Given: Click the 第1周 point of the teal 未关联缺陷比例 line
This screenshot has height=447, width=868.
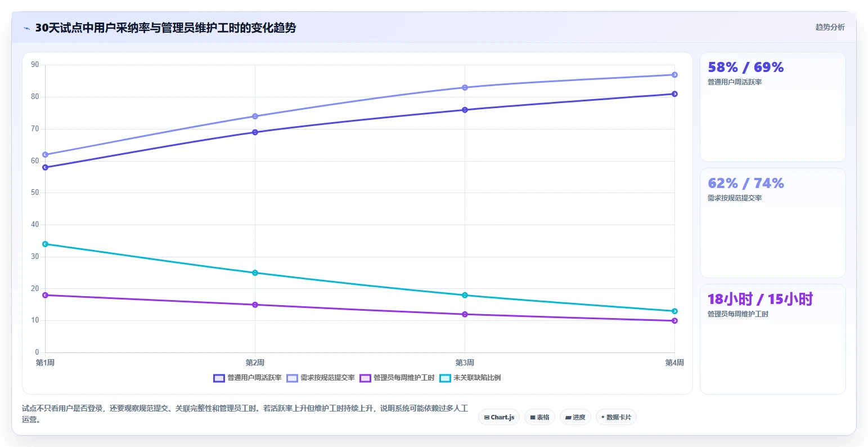Looking at the screenshot, I should coord(46,244).
